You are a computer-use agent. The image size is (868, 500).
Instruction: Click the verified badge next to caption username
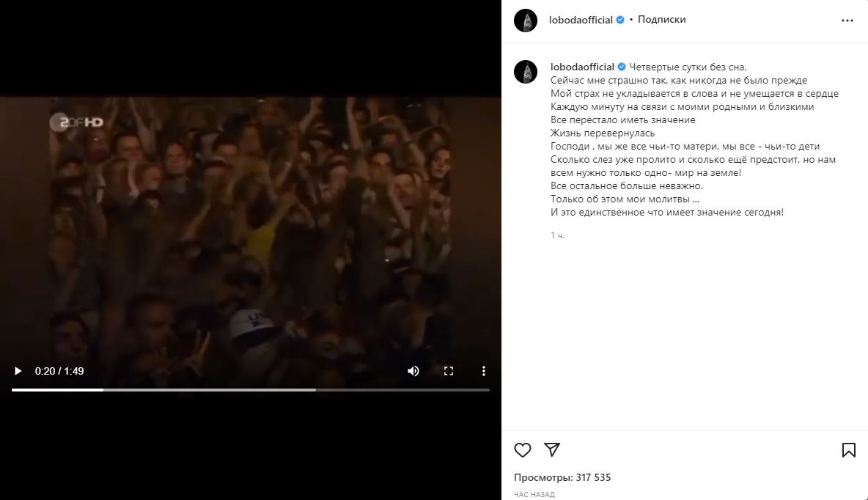point(622,67)
